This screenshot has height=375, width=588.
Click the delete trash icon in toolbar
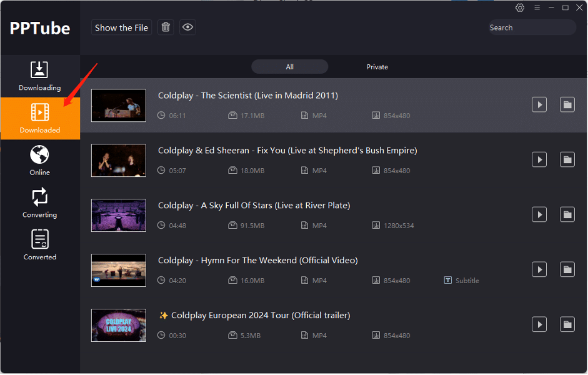pos(165,27)
